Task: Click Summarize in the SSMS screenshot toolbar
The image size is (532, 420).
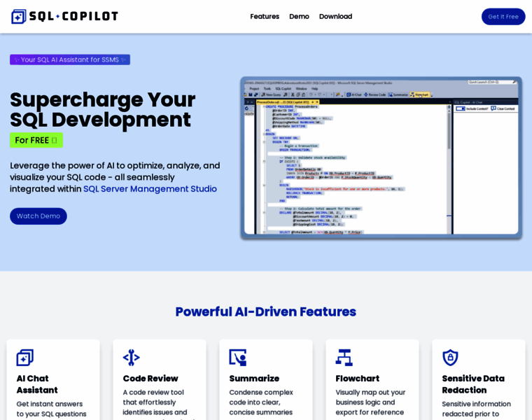Action: point(398,94)
